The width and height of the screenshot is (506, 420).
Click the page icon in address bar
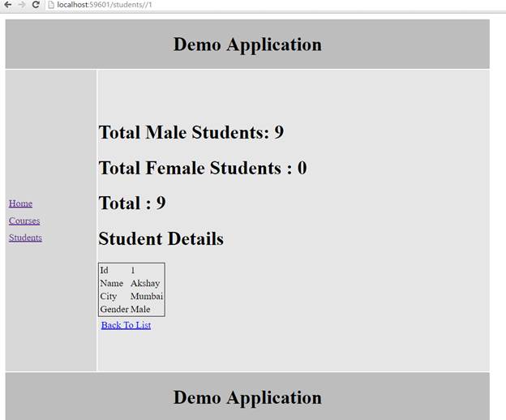coord(51,5)
